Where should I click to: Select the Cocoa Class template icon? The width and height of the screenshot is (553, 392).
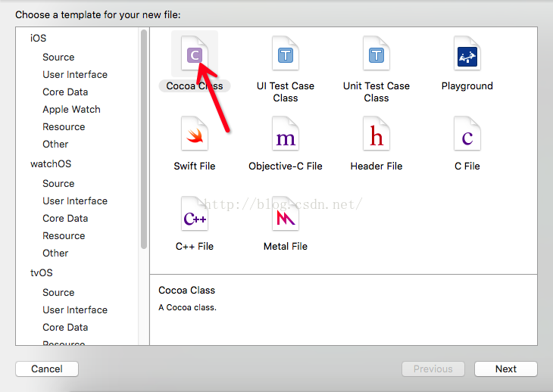coord(195,54)
